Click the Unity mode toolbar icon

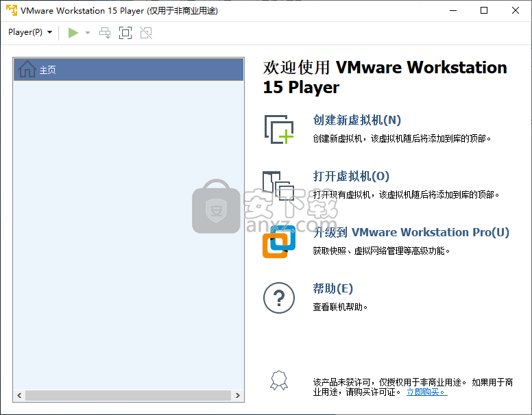pyautogui.click(x=146, y=33)
